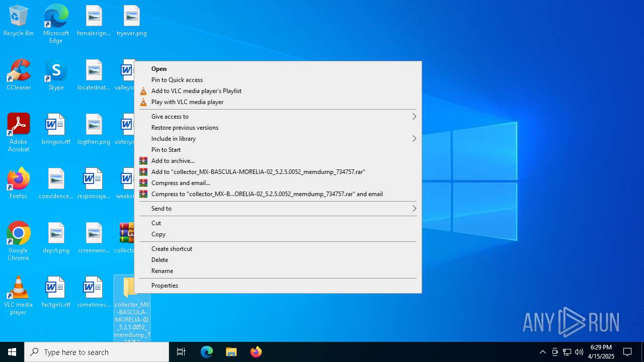Select the locatednat image file
Viewport: 644px width, 362px height.
94,75
